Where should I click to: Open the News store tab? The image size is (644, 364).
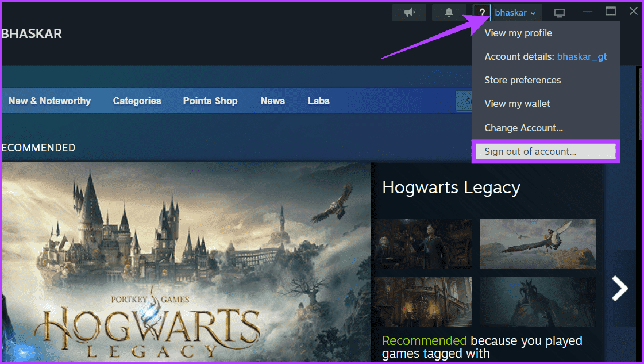click(x=273, y=101)
